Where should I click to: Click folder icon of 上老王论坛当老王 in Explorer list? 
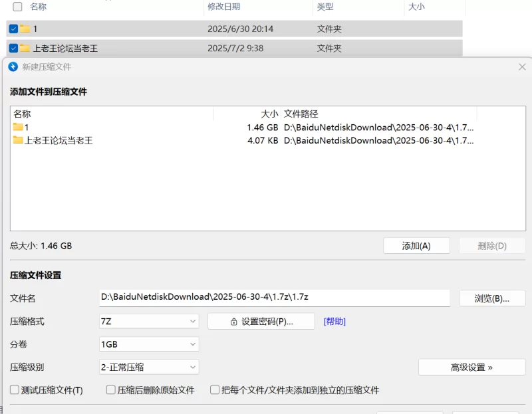(x=25, y=48)
